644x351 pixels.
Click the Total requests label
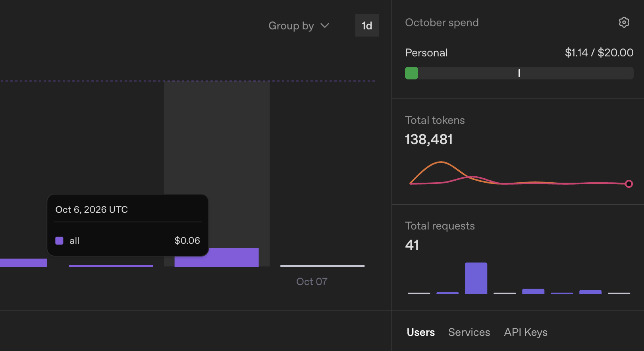click(x=440, y=226)
